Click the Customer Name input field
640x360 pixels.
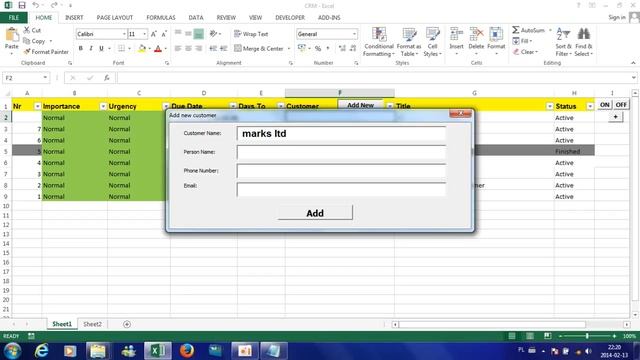pos(341,133)
